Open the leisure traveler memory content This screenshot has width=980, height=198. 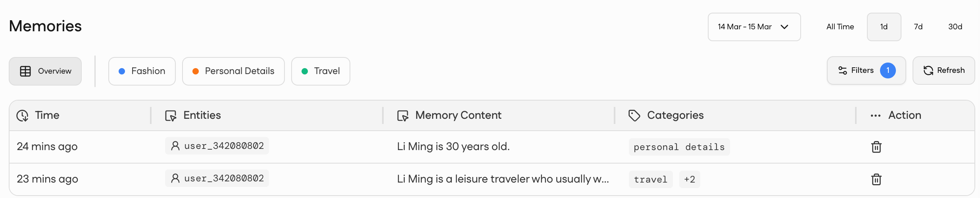502,179
